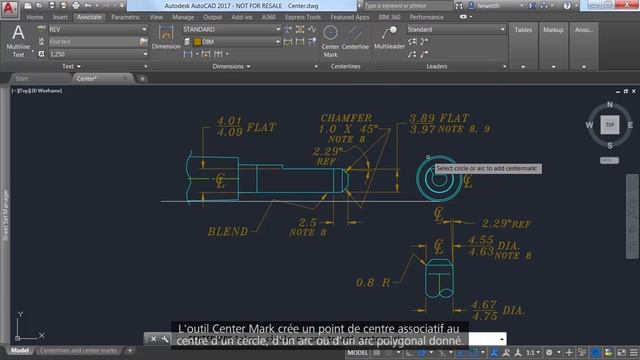Click the add layout plus button

130,350
